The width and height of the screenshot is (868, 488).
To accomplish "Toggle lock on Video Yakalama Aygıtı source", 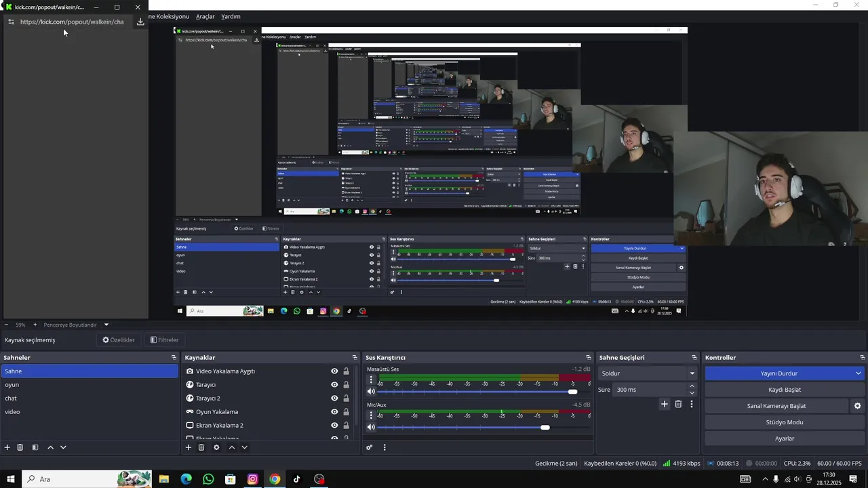I will point(346,371).
